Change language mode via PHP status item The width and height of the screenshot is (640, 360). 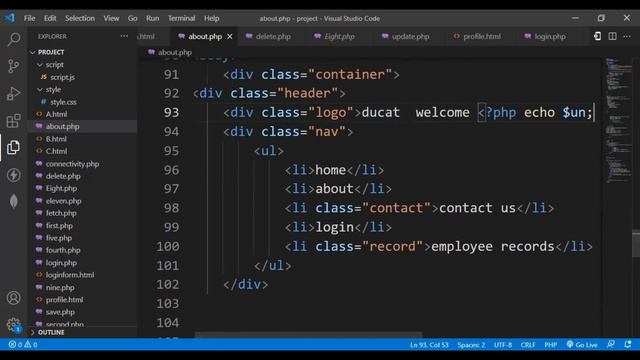pyautogui.click(x=551, y=344)
